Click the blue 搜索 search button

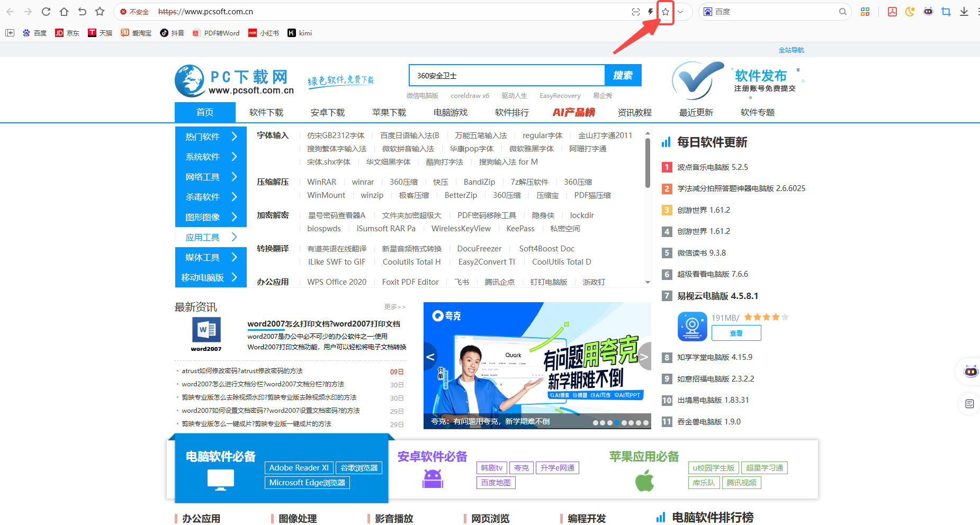[623, 75]
